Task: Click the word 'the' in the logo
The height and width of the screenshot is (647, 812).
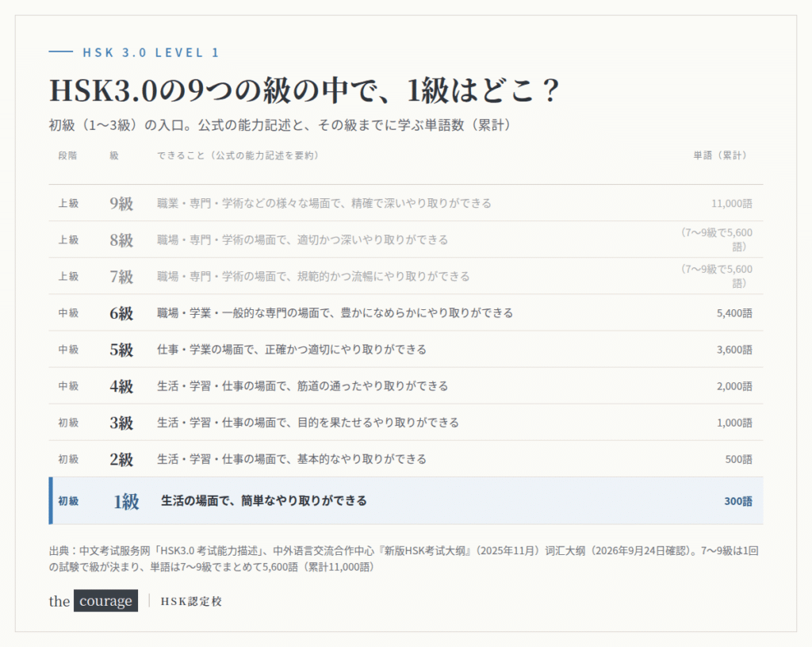Action: (59, 601)
